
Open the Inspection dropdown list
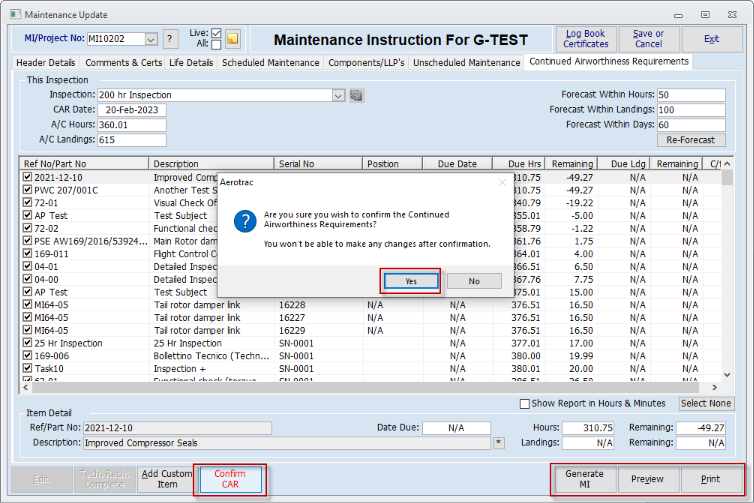[x=339, y=95]
